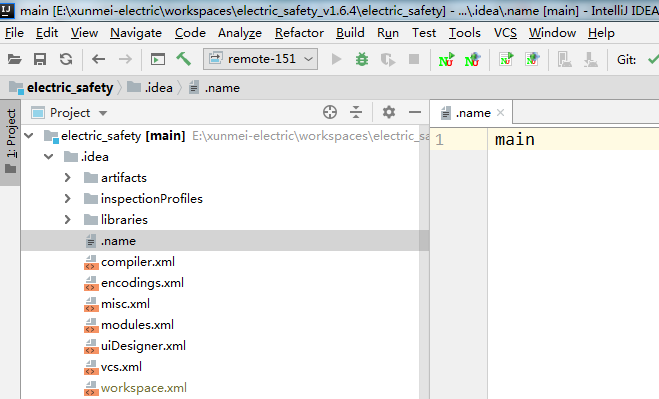
Task: Expand the artifacts folder
Action: click(x=68, y=177)
